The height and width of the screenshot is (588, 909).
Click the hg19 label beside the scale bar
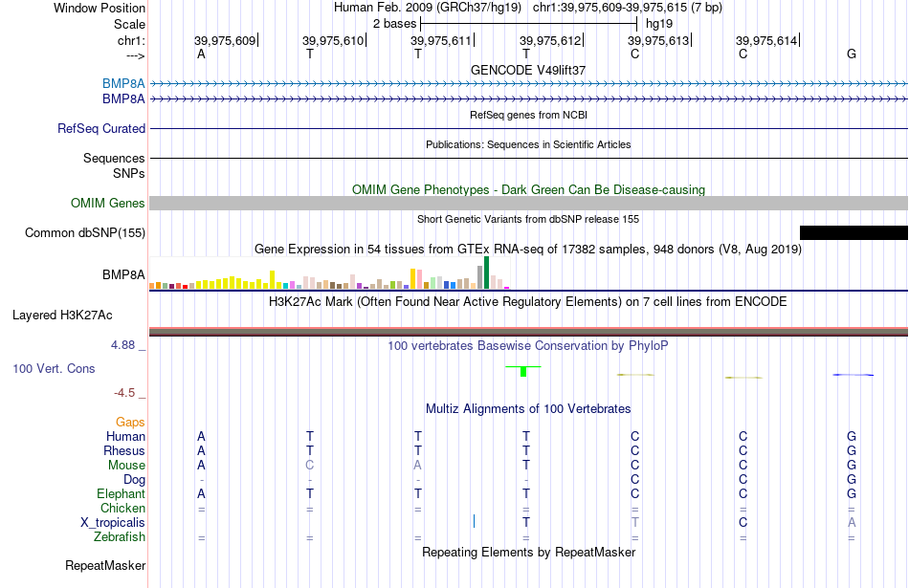click(x=659, y=24)
